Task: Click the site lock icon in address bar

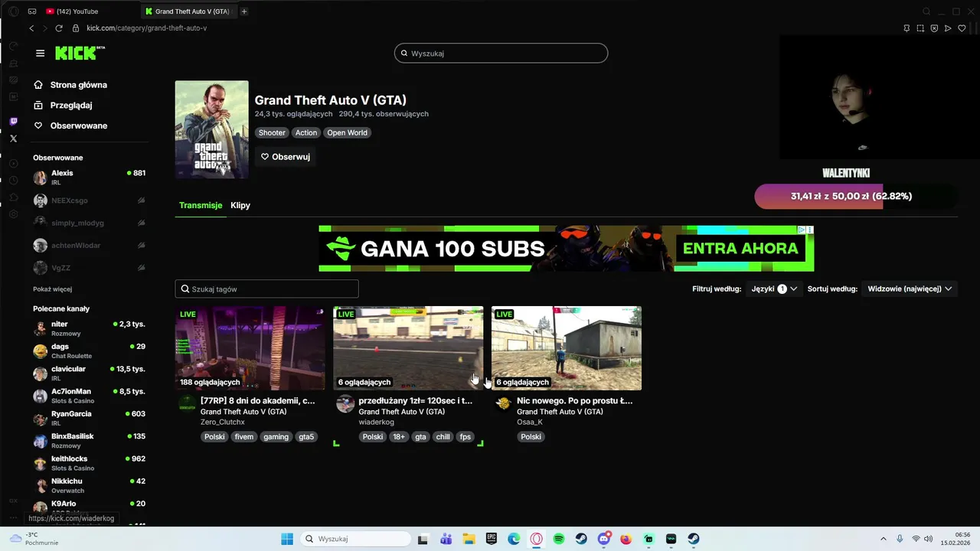Action: coord(76,28)
